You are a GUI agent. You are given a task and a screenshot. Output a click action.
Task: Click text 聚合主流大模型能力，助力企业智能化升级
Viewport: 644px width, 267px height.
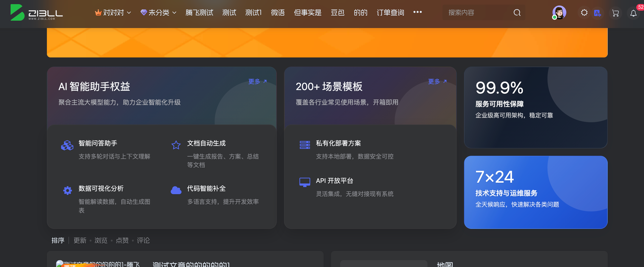pos(119,102)
